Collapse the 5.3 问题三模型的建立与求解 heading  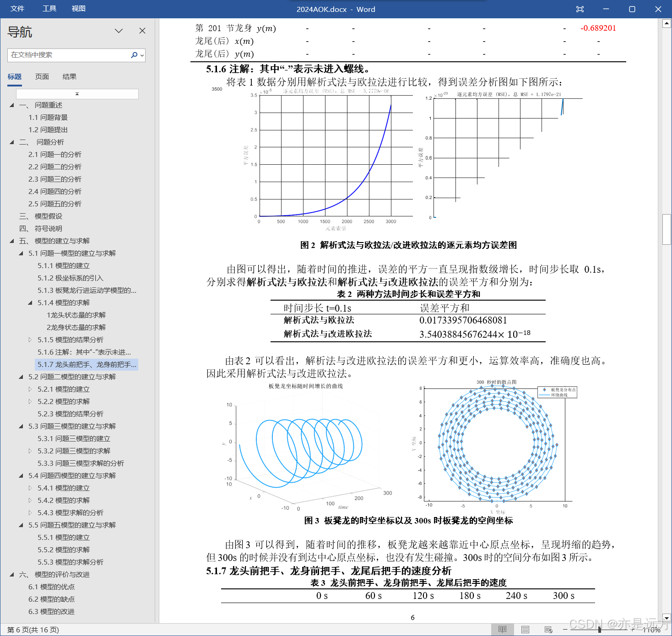[21, 426]
